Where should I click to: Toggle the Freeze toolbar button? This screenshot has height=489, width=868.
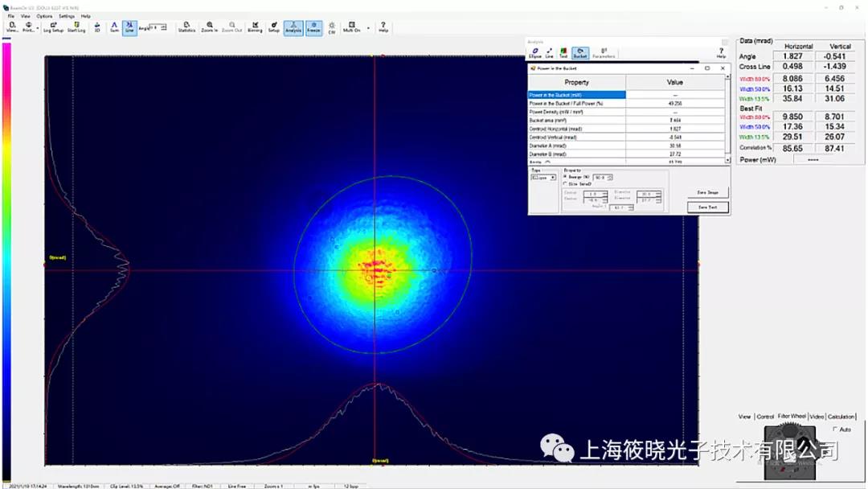(313, 27)
